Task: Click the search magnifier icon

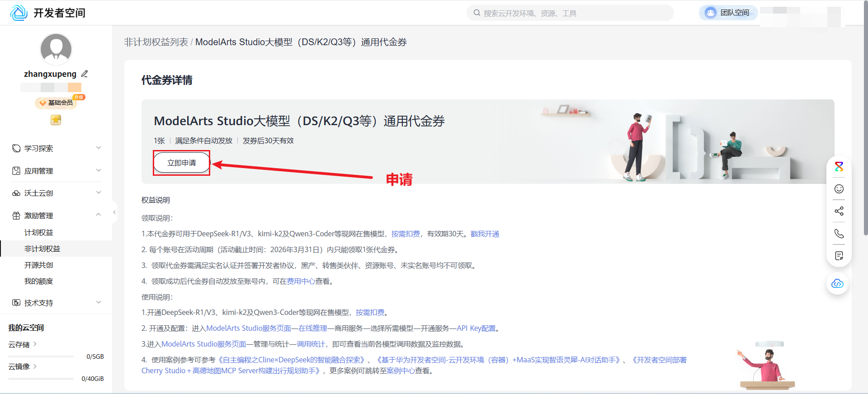Action: (476, 13)
